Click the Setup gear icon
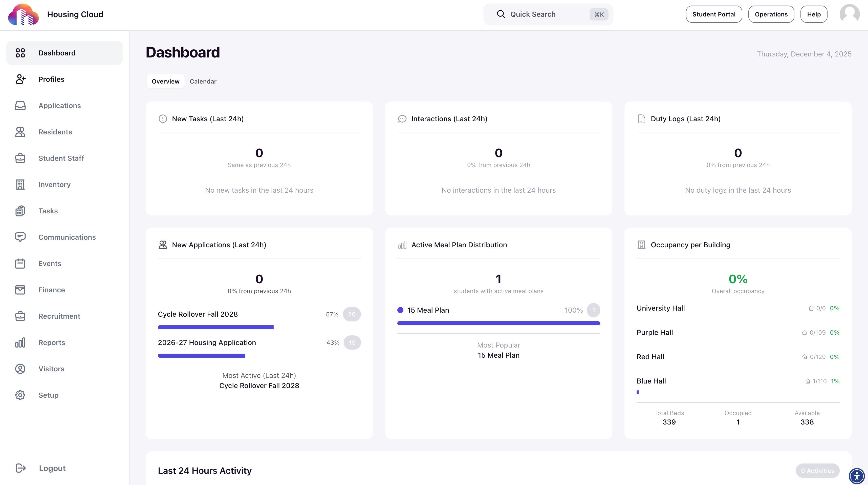Viewport: 868px width, 485px height. (20, 395)
